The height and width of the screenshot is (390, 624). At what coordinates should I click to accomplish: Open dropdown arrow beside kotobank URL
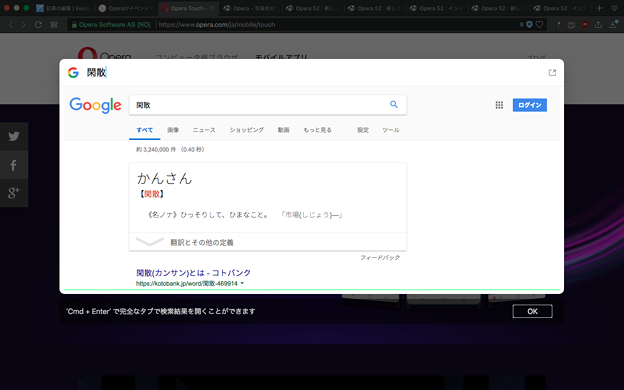(x=242, y=283)
